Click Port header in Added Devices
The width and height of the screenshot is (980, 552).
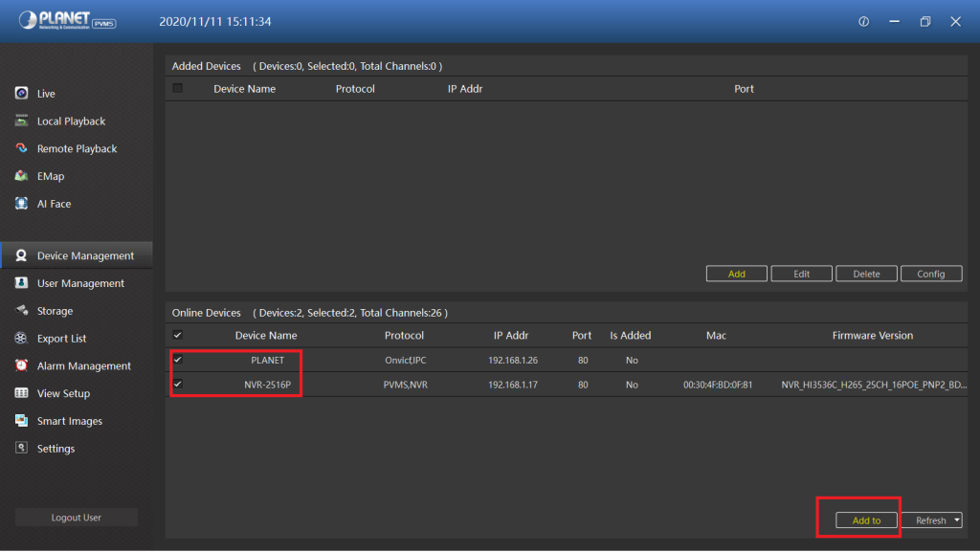[744, 89]
